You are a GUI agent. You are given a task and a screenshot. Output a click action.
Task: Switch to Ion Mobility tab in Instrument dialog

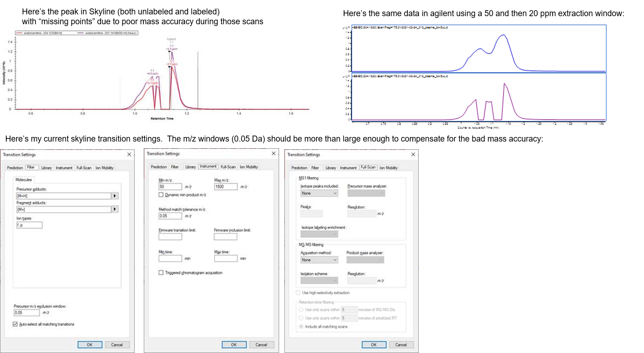click(249, 167)
